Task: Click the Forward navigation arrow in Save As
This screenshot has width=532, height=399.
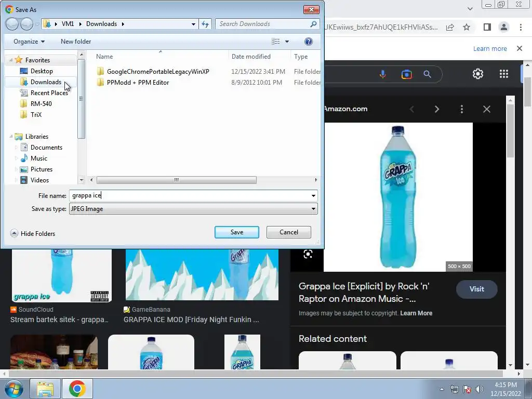Action: pos(26,24)
